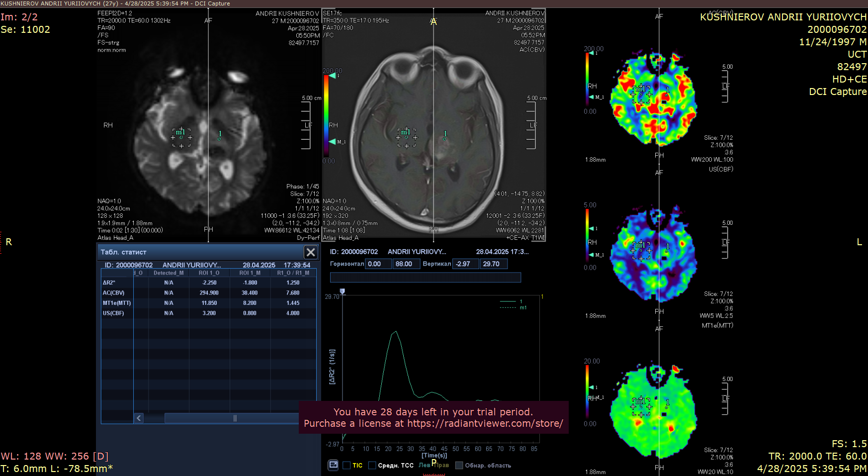This screenshot has width=868, height=476.
Task: Click the graph enlarge icon left of TIC
Action: 333,465
